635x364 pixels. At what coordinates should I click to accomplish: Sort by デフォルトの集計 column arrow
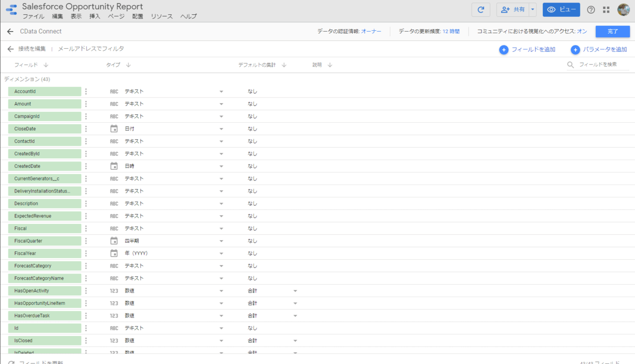(x=284, y=65)
